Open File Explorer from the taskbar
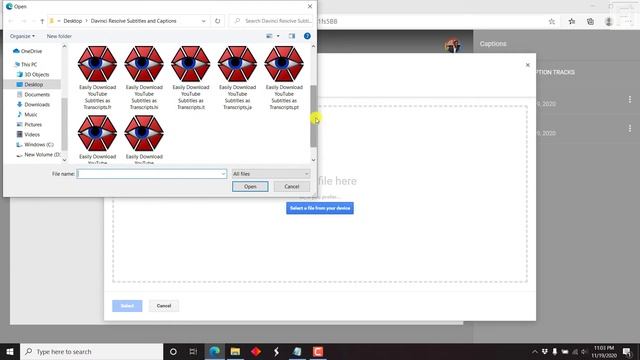 click(x=235, y=351)
